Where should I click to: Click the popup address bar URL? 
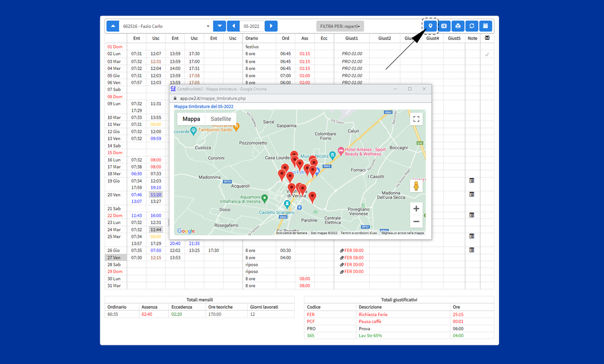213,98
